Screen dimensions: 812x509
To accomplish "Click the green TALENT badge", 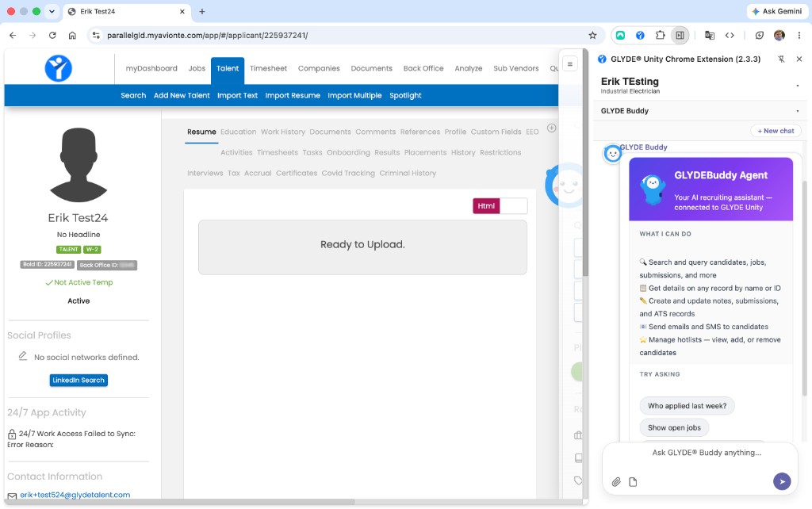I will click(x=68, y=249).
